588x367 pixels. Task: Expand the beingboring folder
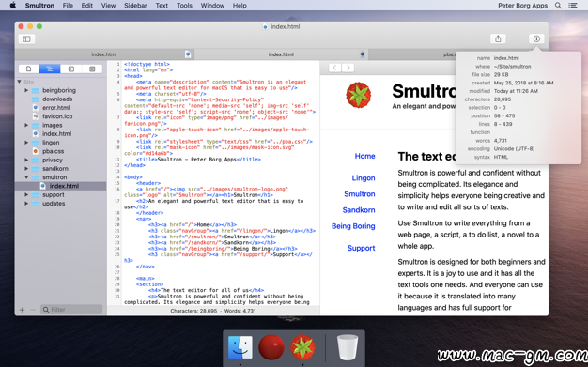coord(26,90)
